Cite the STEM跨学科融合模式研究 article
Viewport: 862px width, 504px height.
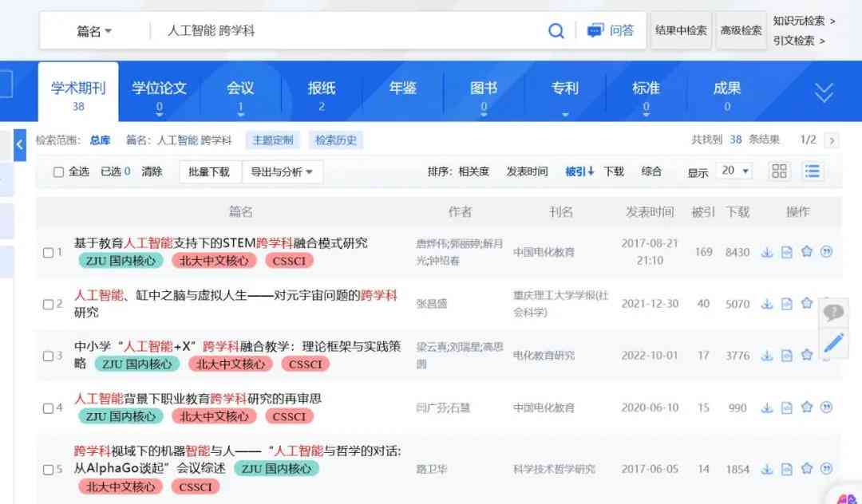(826, 251)
